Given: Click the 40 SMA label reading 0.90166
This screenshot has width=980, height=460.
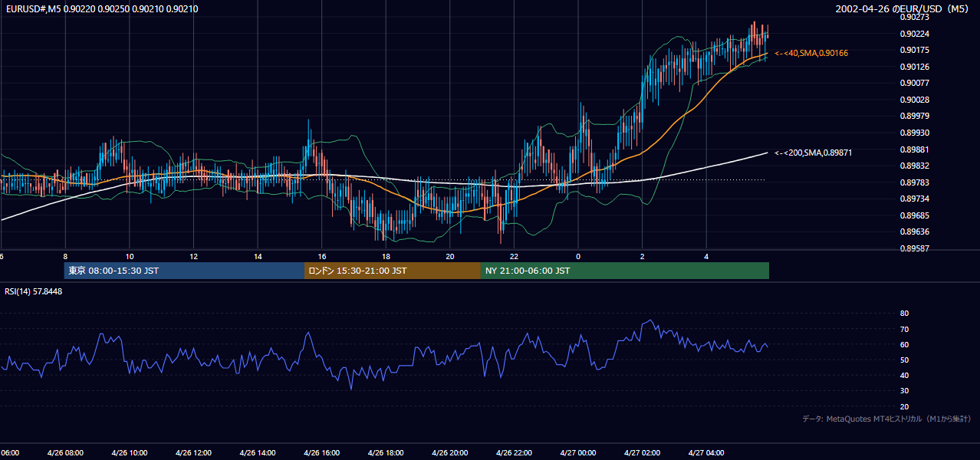Looking at the screenshot, I should (811, 53).
